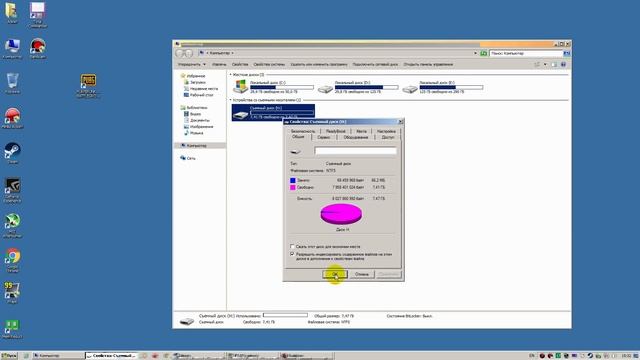This screenshot has width=640, height=360.
Task: Click the Explorer search field
Action: [x=526, y=53]
